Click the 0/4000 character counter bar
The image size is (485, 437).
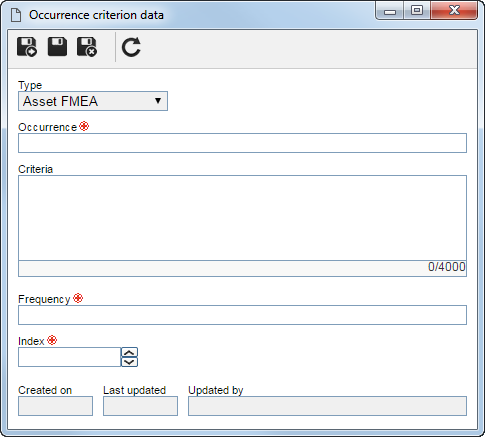coord(242,268)
